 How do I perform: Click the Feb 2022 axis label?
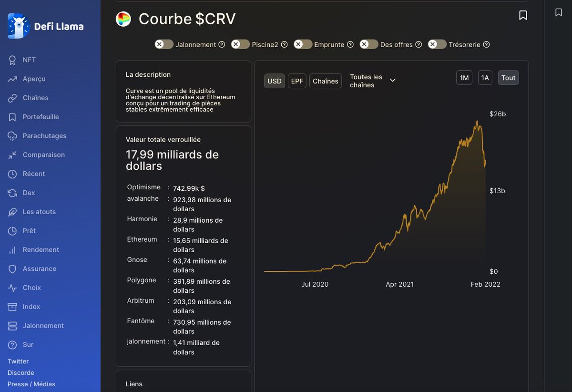point(486,284)
